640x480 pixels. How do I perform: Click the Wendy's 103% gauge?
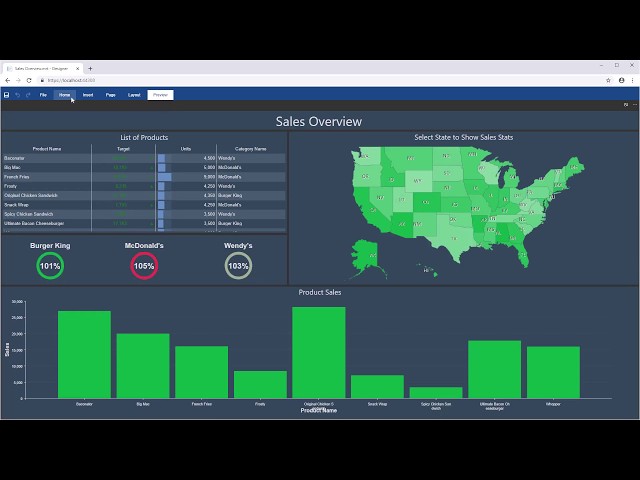tap(238, 266)
